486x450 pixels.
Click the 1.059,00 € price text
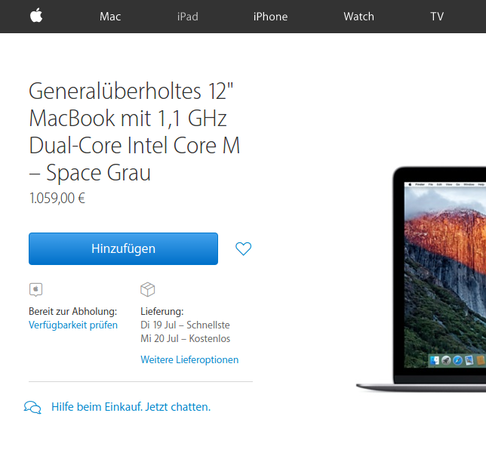[57, 198]
